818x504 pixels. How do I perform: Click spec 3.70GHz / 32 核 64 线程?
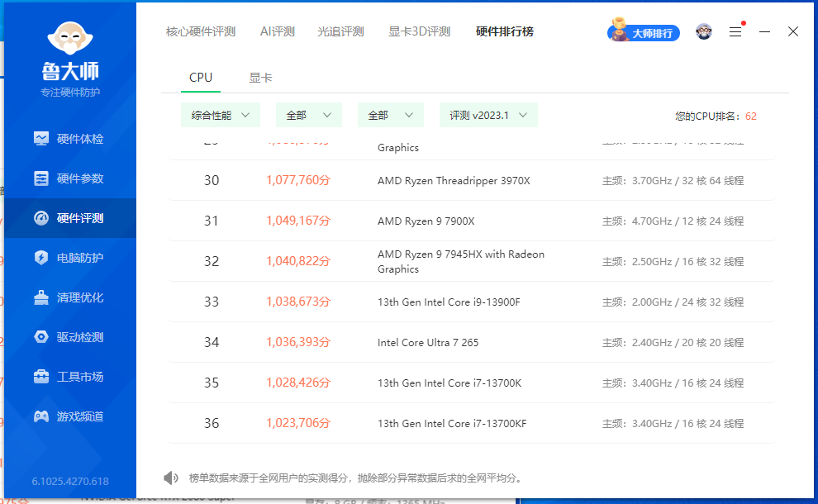coord(687,180)
